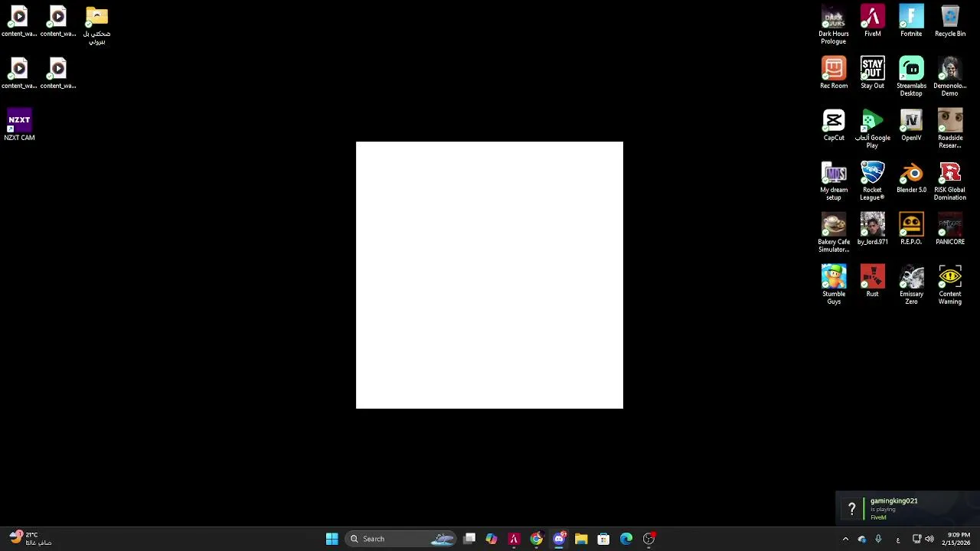Select the Roadside Research desktop icon
This screenshot has height=551, width=980.
[950, 129]
